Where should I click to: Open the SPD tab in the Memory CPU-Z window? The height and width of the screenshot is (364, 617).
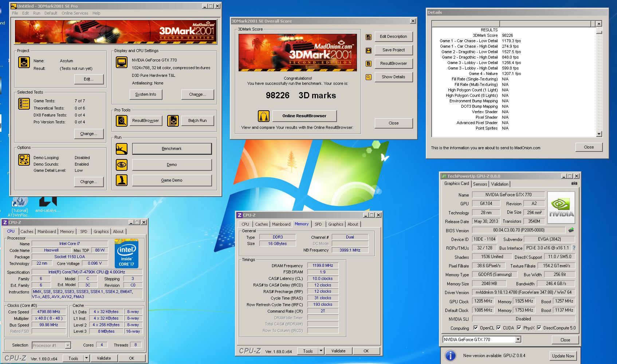(x=318, y=224)
